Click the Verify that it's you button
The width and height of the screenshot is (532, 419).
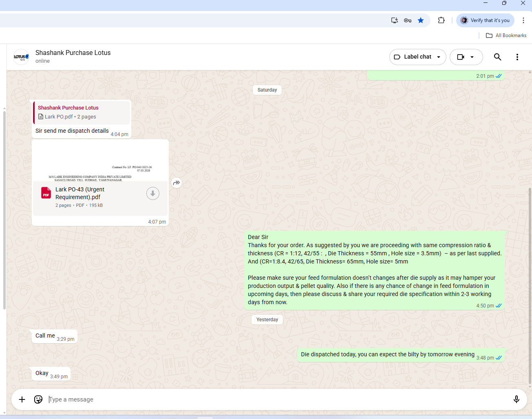tap(485, 20)
